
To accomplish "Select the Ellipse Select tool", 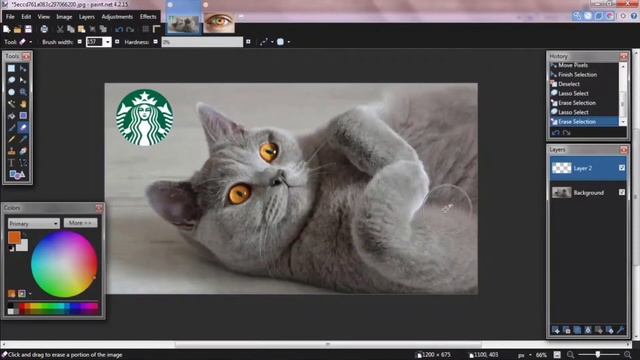I will click(11, 92).
